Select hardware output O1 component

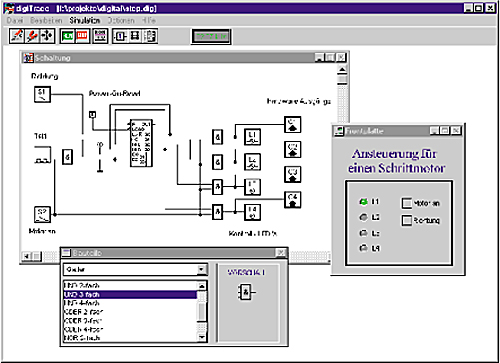point(292,125)
